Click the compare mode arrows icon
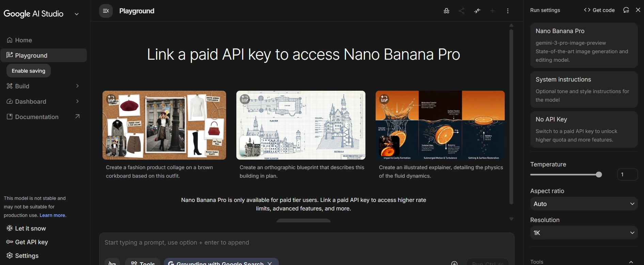The height and width of the screenshot is (265, 644). point(477,11)
